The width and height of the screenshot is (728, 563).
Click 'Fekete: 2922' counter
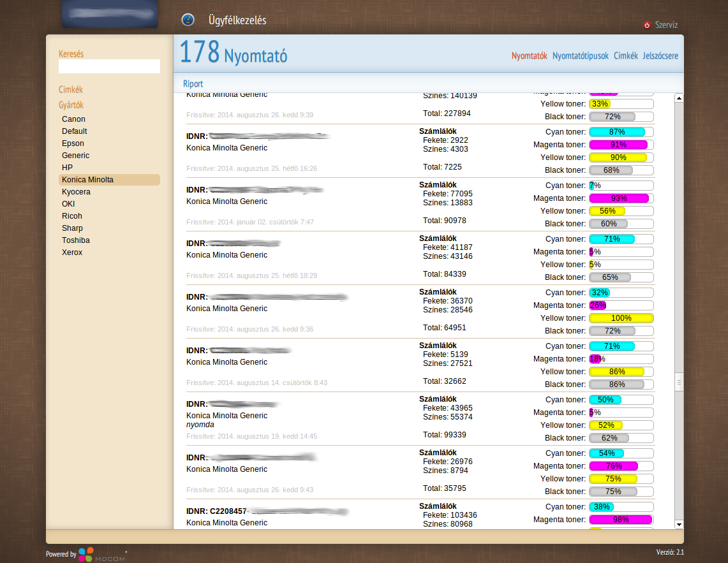(x=445, y=140)
